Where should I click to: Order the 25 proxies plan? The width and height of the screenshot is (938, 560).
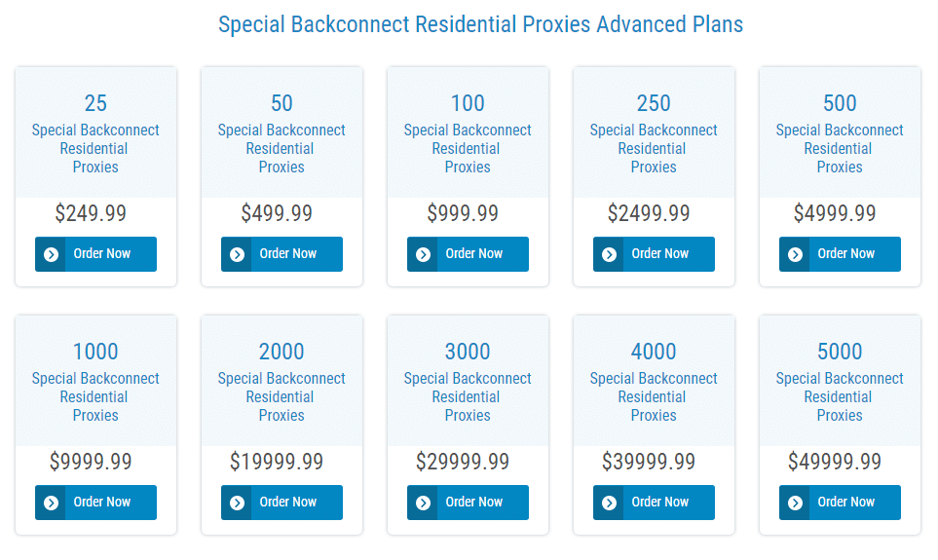pyautogui.click(x=95, y=254)
